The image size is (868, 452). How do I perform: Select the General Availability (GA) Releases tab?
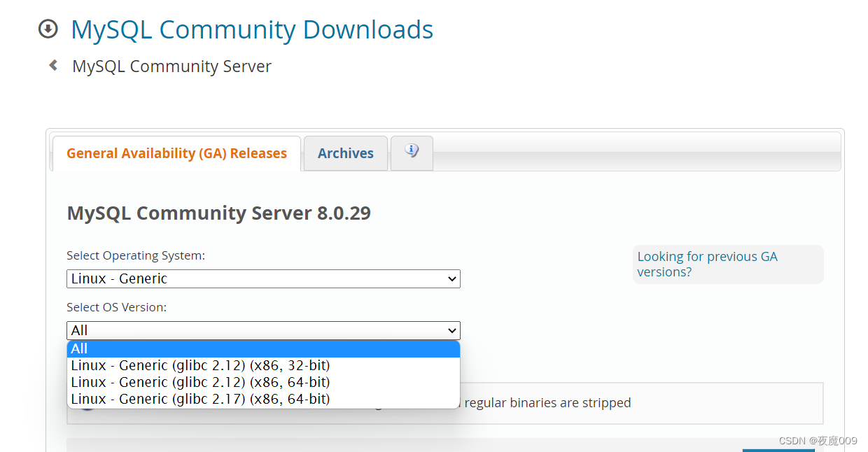[176, 153]
